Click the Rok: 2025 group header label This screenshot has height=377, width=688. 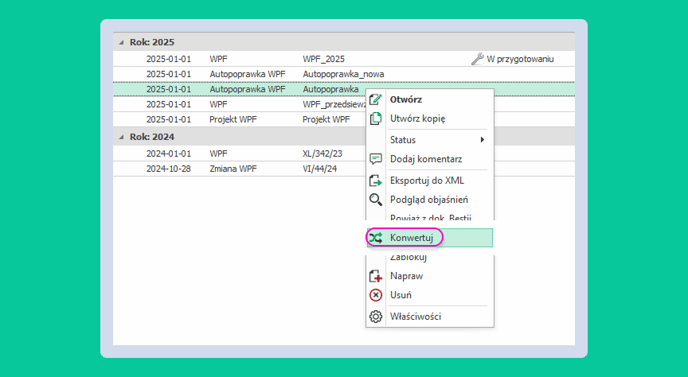click(x=152, y=43)
